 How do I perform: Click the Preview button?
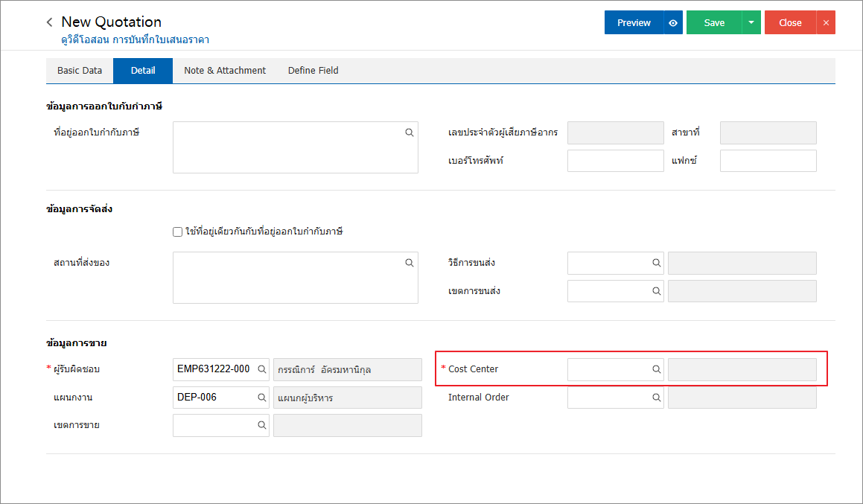coord(634,23)
